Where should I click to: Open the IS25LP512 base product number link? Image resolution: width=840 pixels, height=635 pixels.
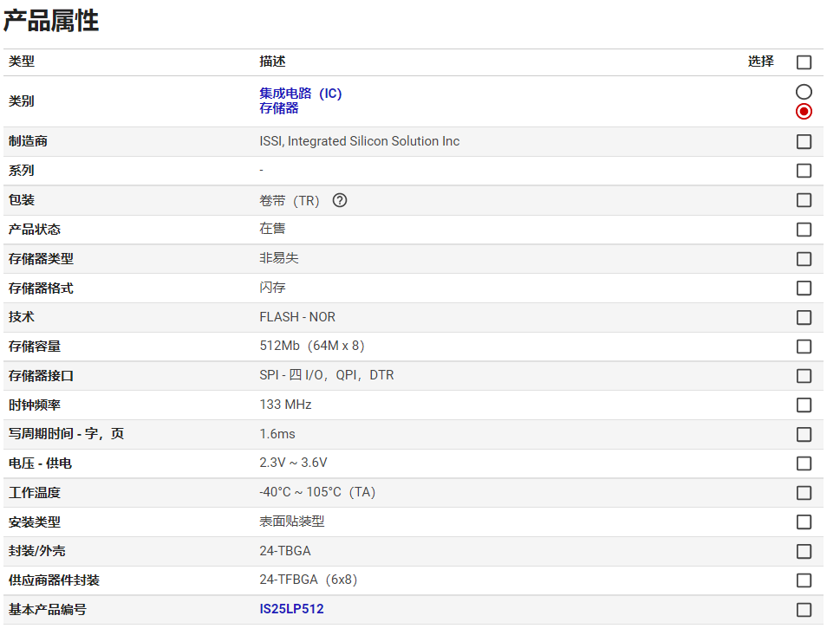(x=291, y=609)
